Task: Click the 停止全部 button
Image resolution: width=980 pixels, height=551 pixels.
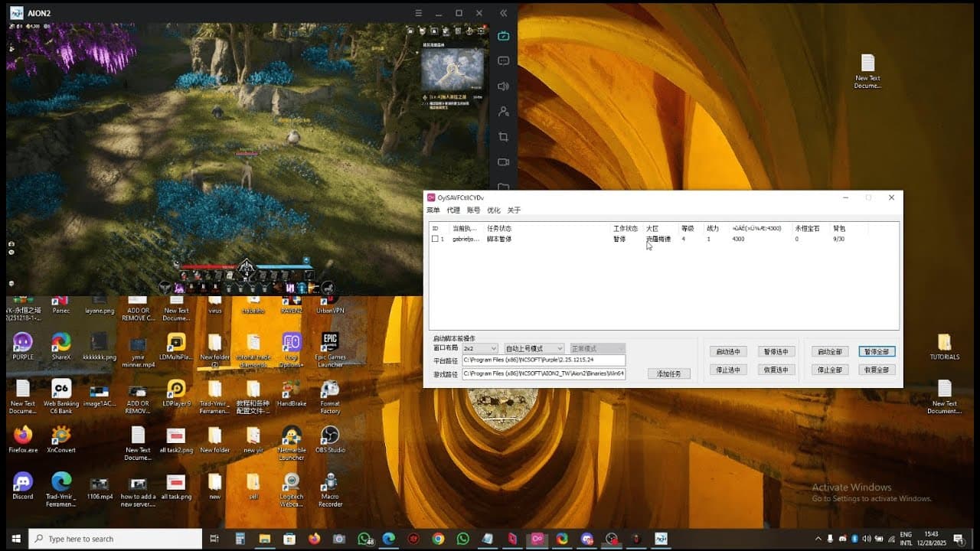Action: (x=829, y=370)
